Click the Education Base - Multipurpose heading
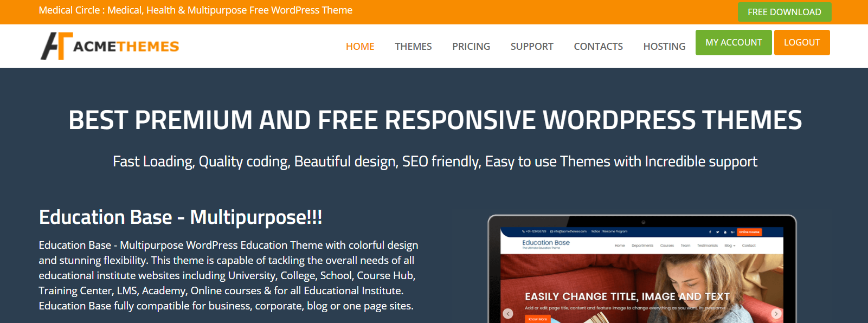 coord(181,217)
